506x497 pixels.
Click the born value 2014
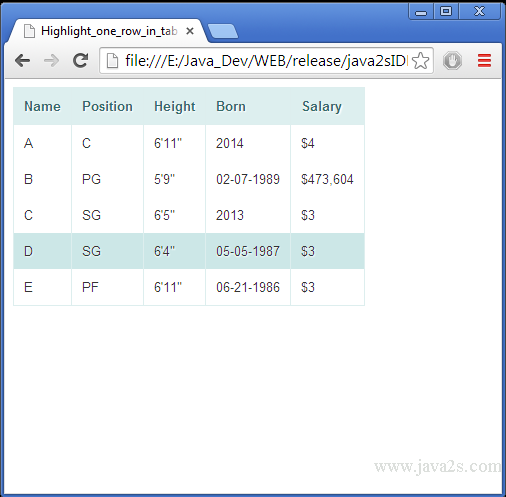tap(248, 143)
